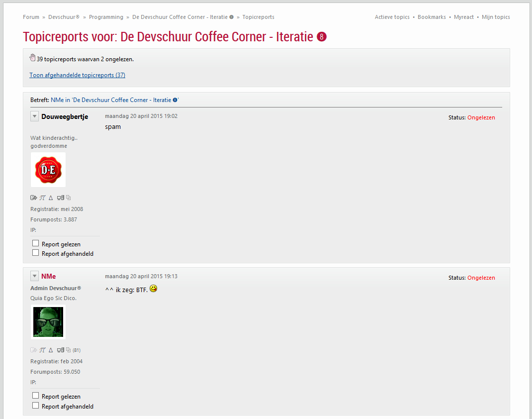Click 'Admin Devschuur®' title under NMe
This screenshot has width=532, height=419.
pyautogui.click(x=56, y=288)
